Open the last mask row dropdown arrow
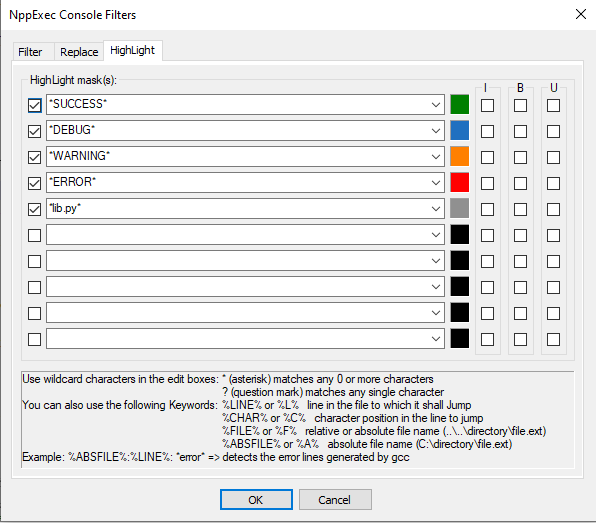The height and width of the screenshot is (523, 596). 436,339
